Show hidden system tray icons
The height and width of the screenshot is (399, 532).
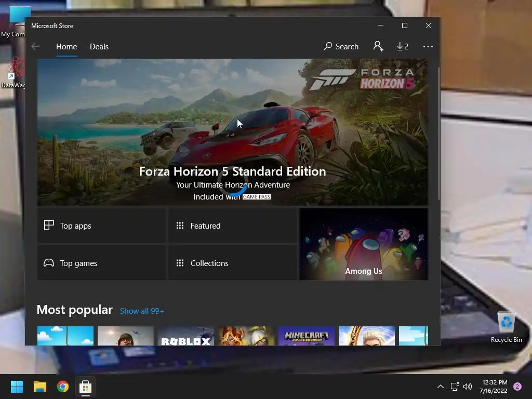441,387
